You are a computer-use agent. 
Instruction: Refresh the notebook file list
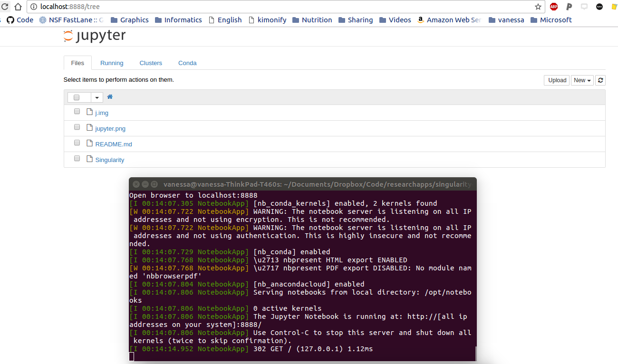600,80
